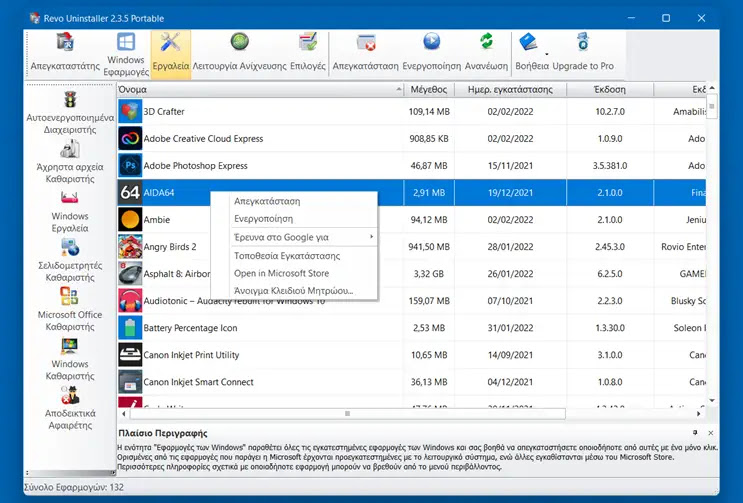This screenshot has width=743, height=503.
Task: Click the Canon Inkjet Smart Connect icon
Action: pos(130,382)
